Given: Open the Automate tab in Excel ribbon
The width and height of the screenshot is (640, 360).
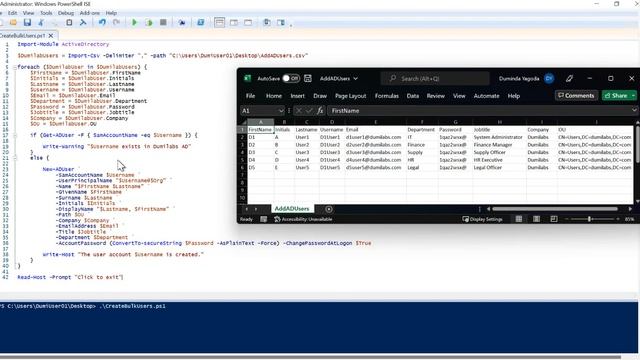Looking at the screenshot, I should point(487,96).
